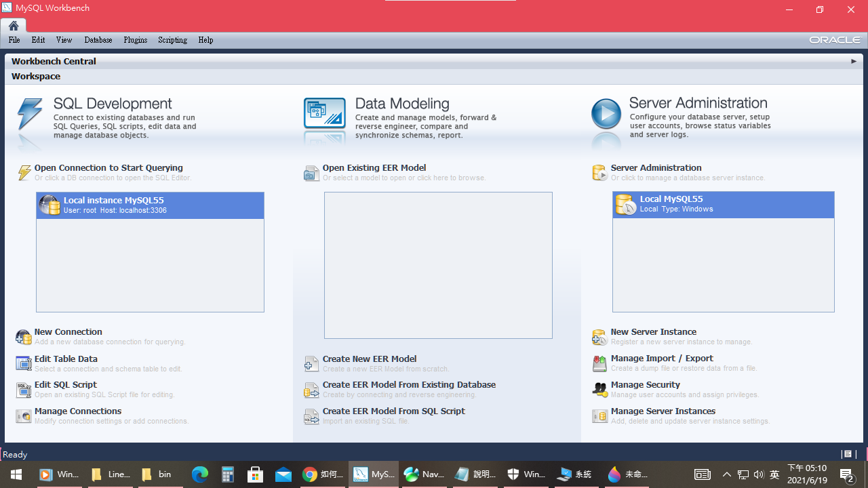Open the "Manage Import / Export" text link
868x488 pixels.
coord(662,359)
